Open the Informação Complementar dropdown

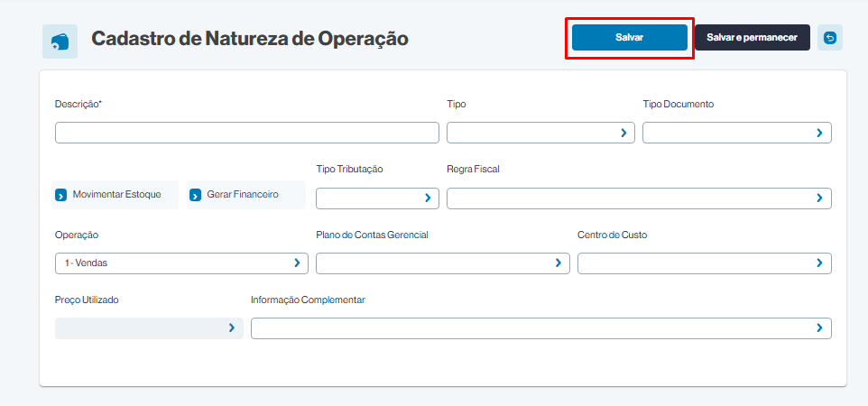540,328
